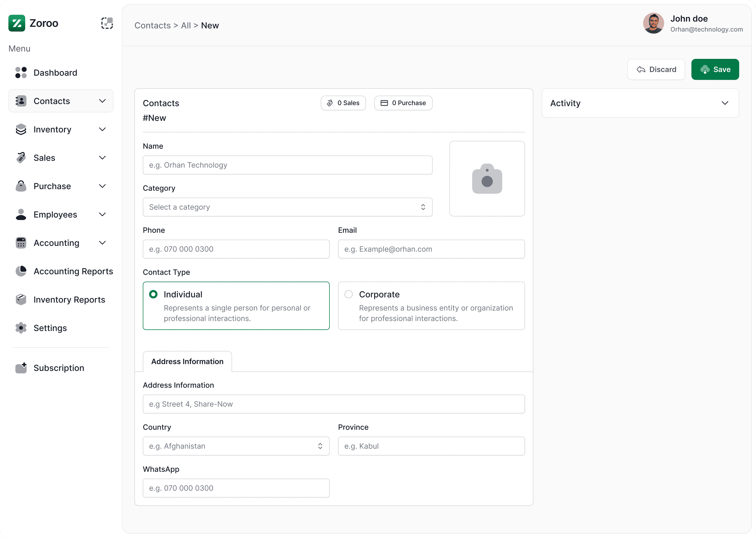Select Individual radio button circle
This screenshot has height=538, width=756.
[x=153, y=294]
